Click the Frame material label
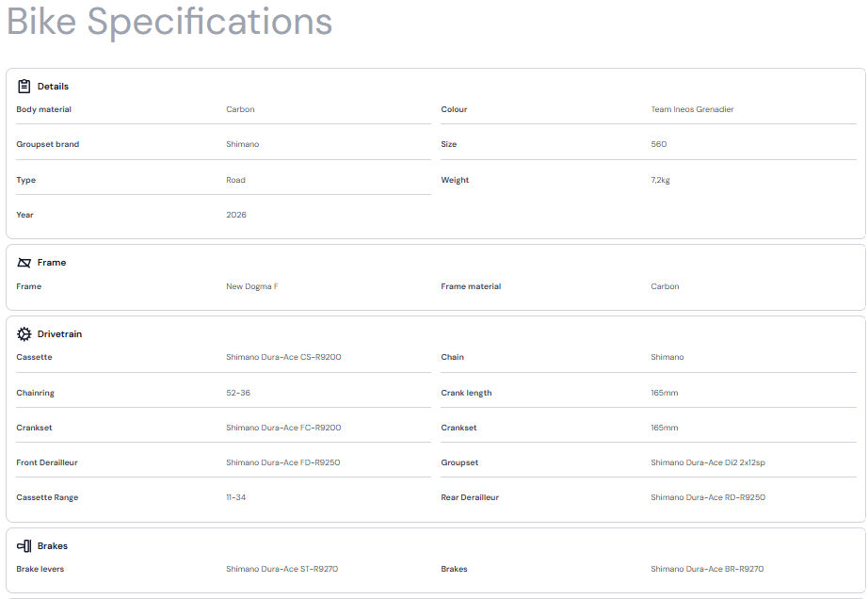This screenshot has height=599, width=868. point(471,286)
